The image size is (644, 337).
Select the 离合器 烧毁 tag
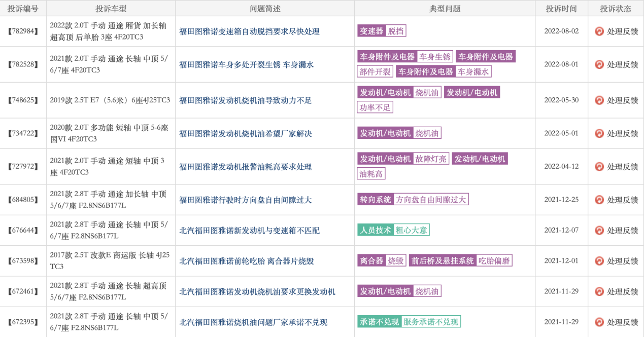click(x=382, y=260)
